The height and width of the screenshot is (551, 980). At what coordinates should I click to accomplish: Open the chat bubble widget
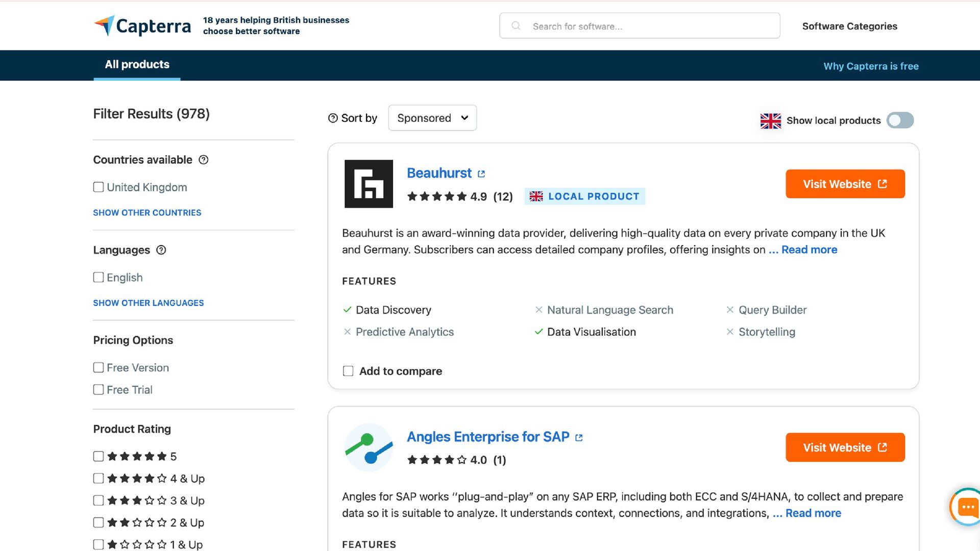(x=967, y=507)
